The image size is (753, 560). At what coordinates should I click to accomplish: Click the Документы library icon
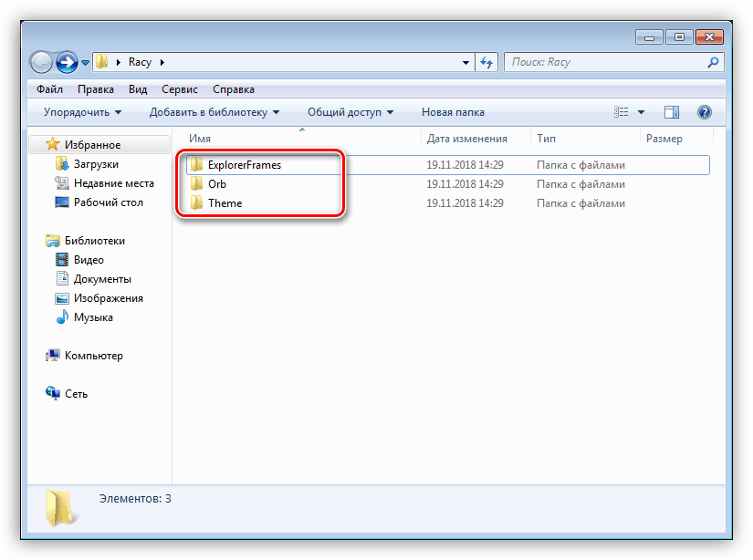pos(62,278)
